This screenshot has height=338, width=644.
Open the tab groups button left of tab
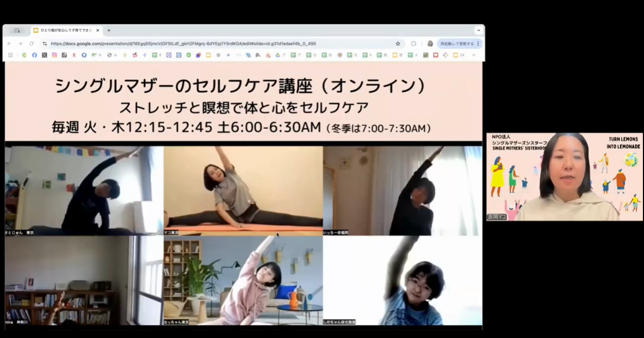click(17, 31)
